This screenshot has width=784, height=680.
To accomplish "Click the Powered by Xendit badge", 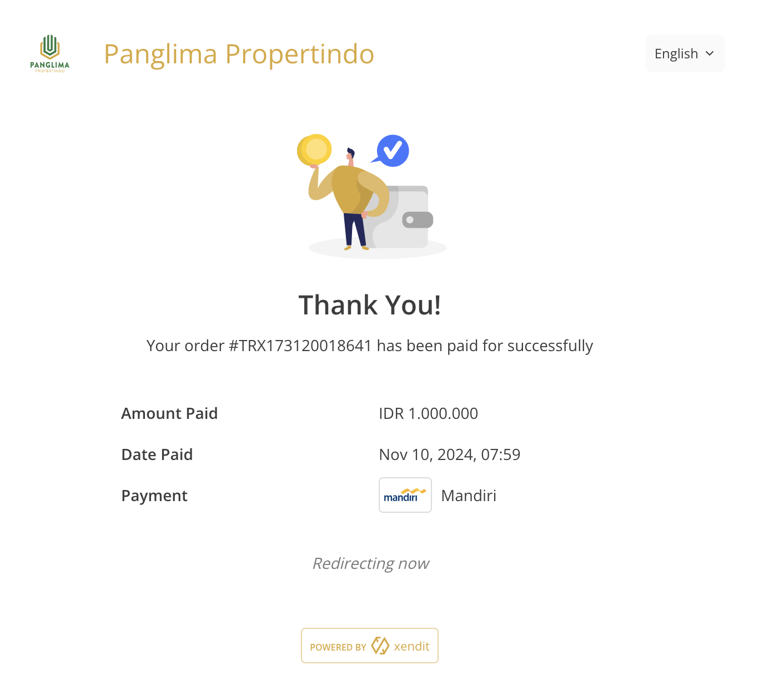I will 369,646.
